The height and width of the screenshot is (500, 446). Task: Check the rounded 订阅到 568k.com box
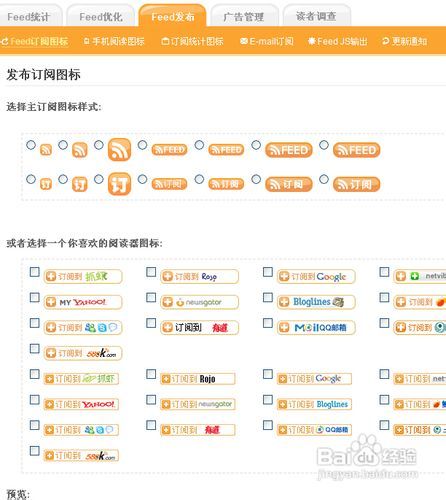35,348
